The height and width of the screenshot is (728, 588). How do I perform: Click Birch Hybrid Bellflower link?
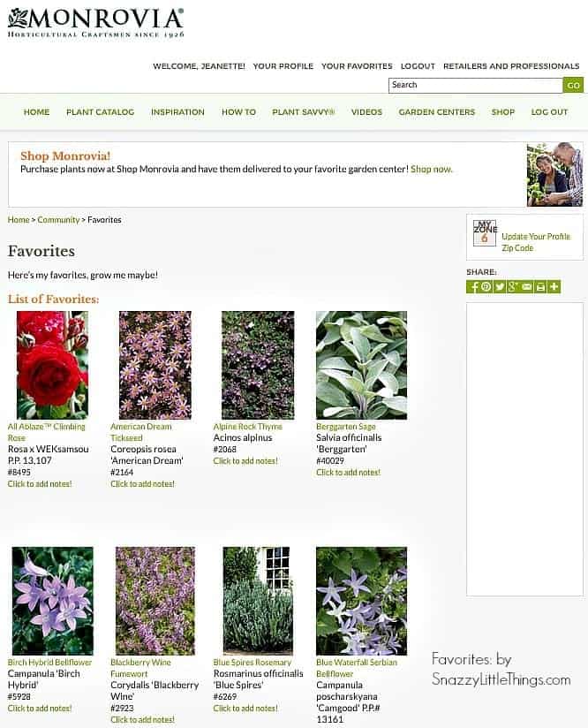click(49, 662)
